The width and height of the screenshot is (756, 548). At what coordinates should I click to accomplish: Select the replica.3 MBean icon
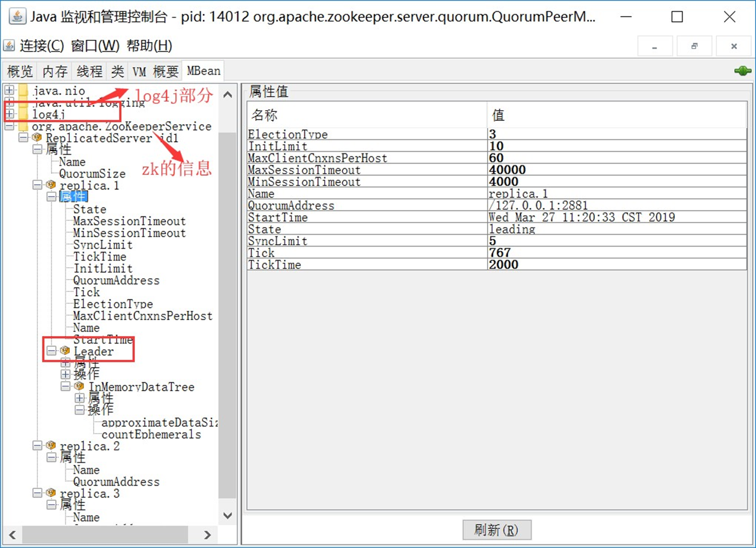[50, 493]
